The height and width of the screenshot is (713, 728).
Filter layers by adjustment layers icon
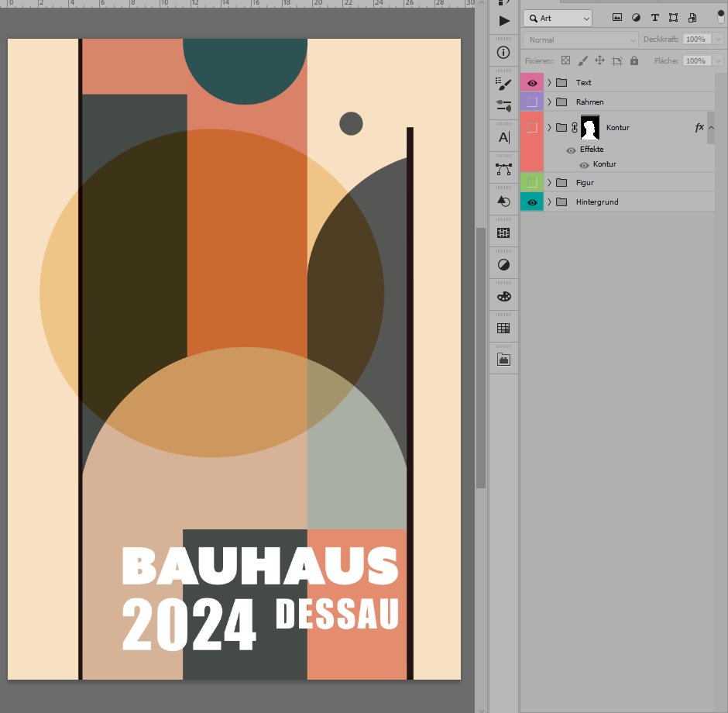[x=636, y=18]
